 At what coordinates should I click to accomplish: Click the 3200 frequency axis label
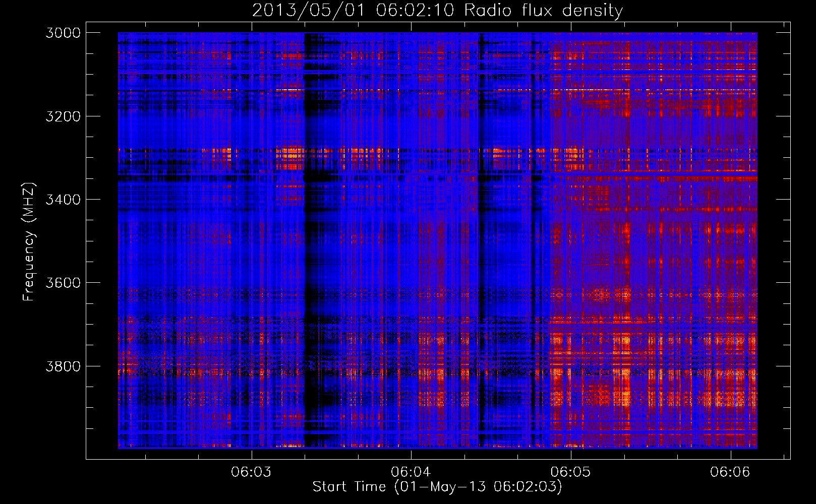(63, 116)
